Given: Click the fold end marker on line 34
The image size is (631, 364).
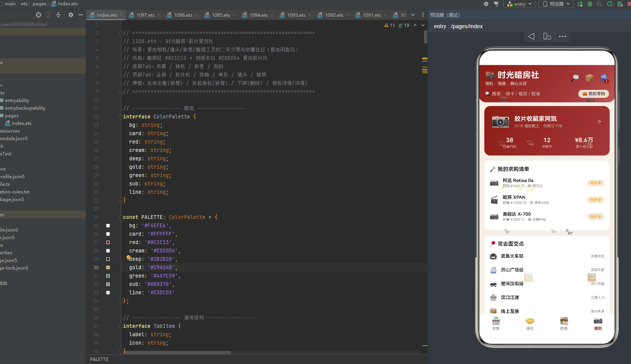Looking at the screenshot, I should [x=121, y=301].
